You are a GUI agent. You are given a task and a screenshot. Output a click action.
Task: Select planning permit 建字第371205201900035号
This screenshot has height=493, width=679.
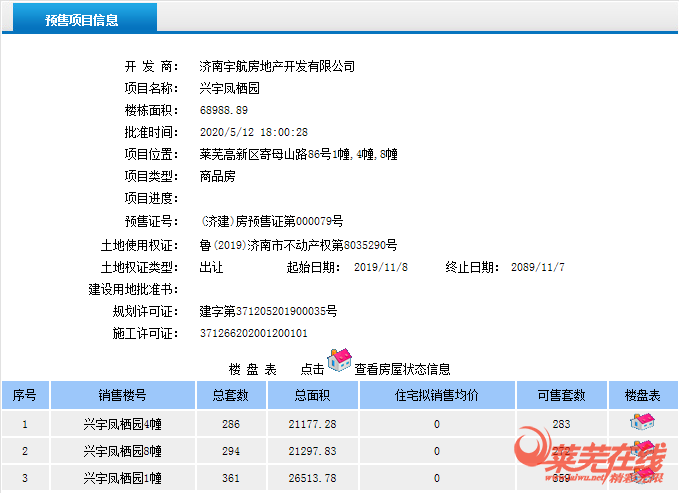[268, 311]
